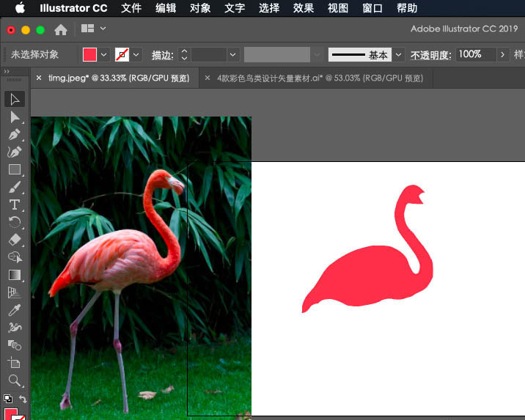Open the 效果 menu

pos(304,8)
